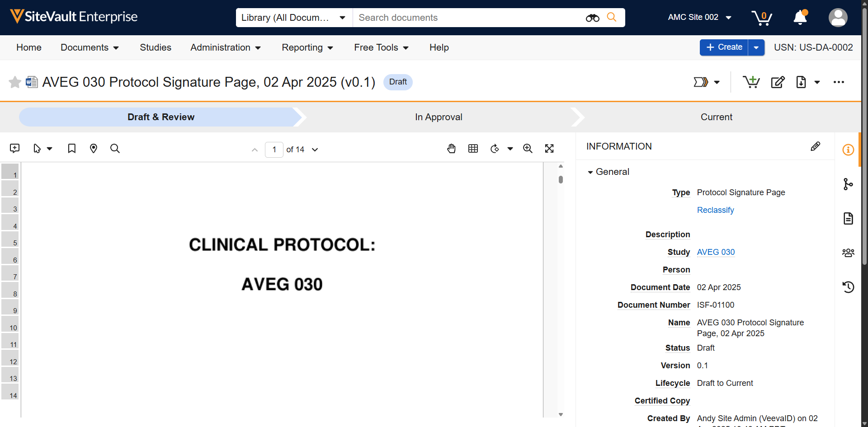Click the document viewer vertical scrollbar handle
Screen dimensions: 868x427
(561, 179)
